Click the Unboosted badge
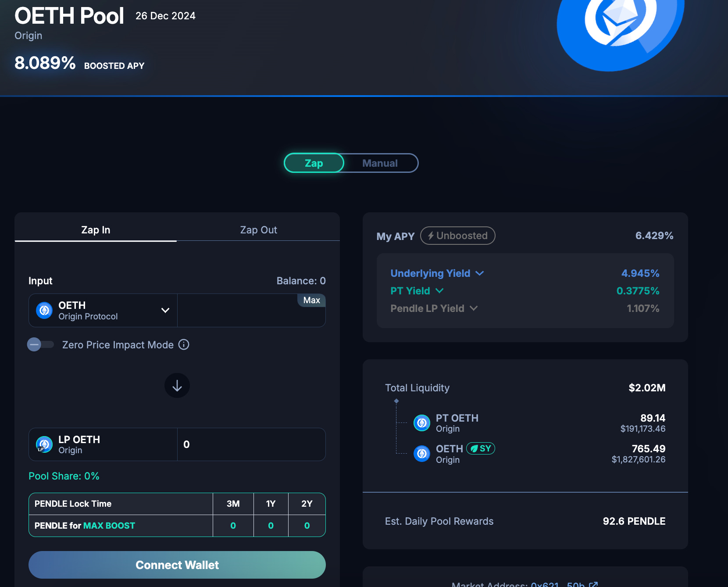Image resolution: width=728 pixels, height=587 pixels. pos(458,236)
